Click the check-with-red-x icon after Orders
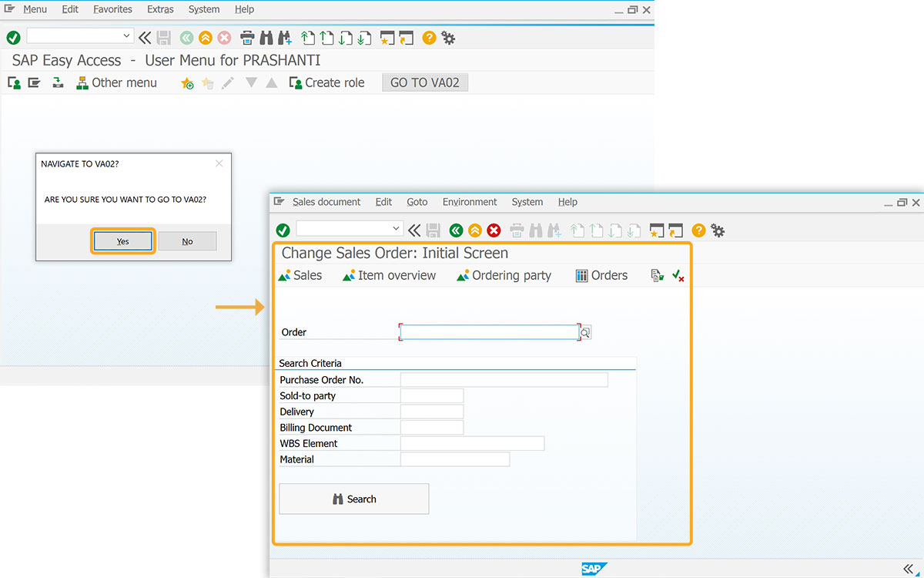Screen dimensions: 924x578 [678, 275]
